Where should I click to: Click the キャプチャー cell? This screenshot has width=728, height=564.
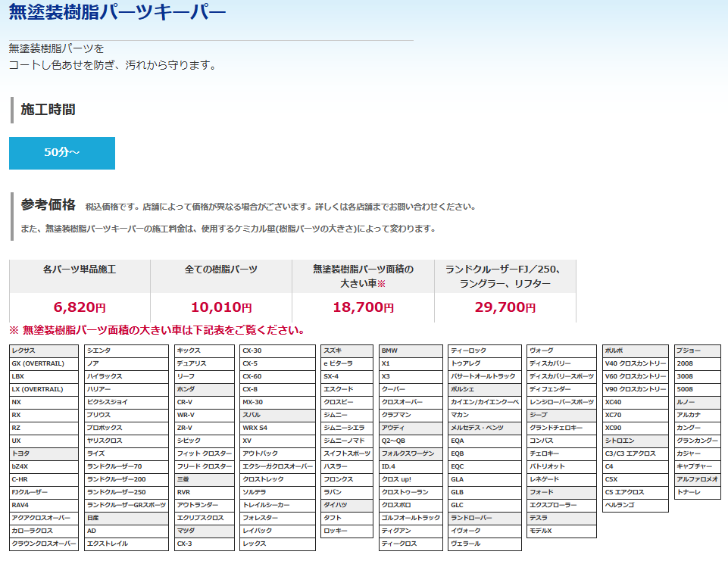click(698, 466)
